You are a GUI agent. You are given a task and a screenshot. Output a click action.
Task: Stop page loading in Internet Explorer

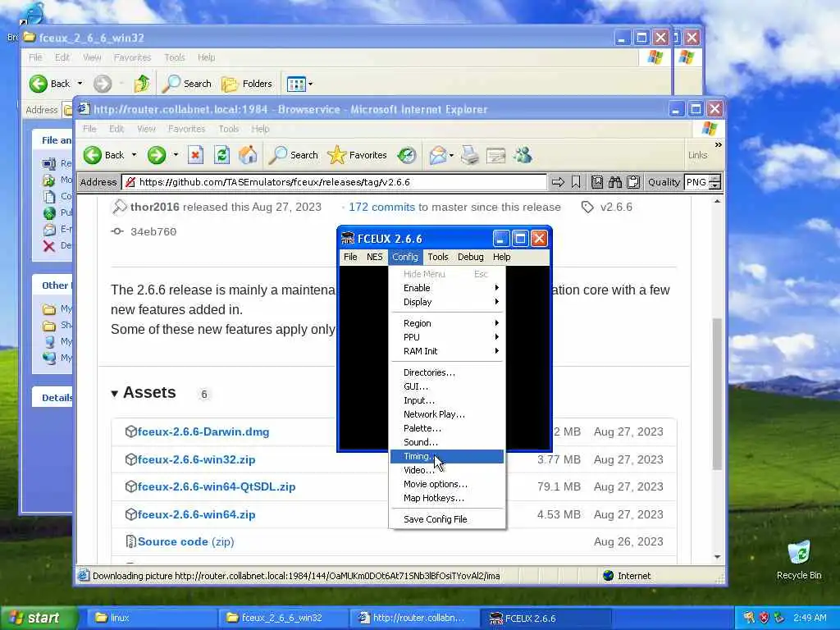click(195, 155)
